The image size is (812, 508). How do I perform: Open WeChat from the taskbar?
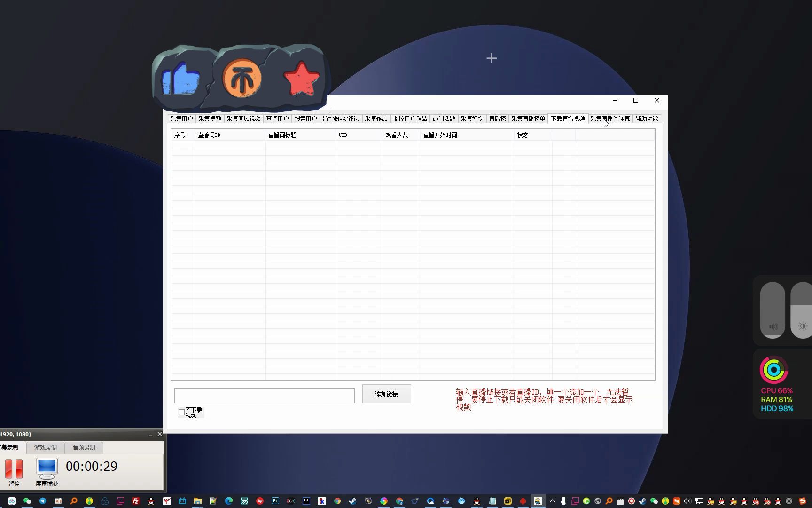pyautogui.click(x=27, y=501)
